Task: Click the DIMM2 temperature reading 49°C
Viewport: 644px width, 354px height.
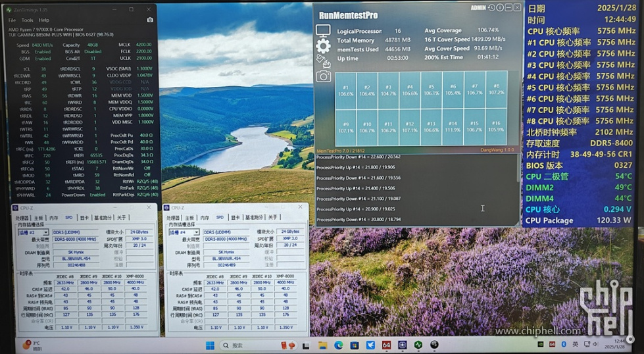Action: pos(623,188)
